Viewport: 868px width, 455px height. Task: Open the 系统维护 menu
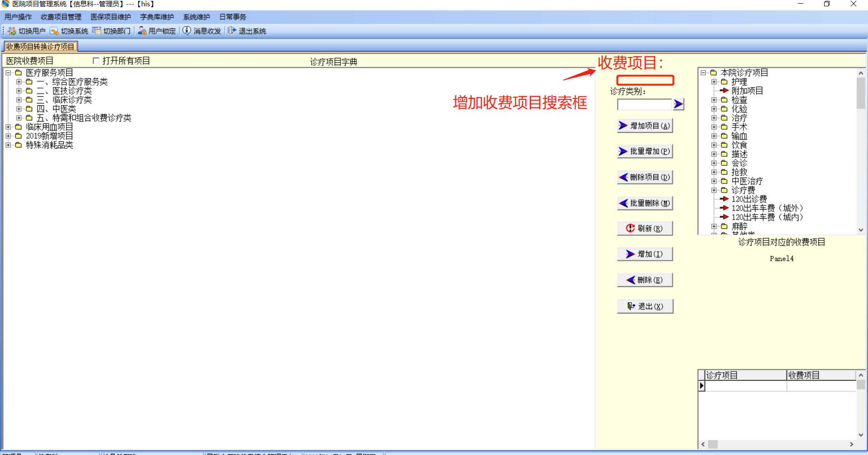tap(197, 17)
